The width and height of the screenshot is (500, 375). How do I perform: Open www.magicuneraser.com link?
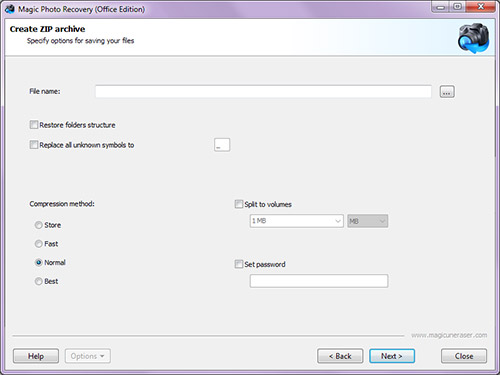pos(449,335)
